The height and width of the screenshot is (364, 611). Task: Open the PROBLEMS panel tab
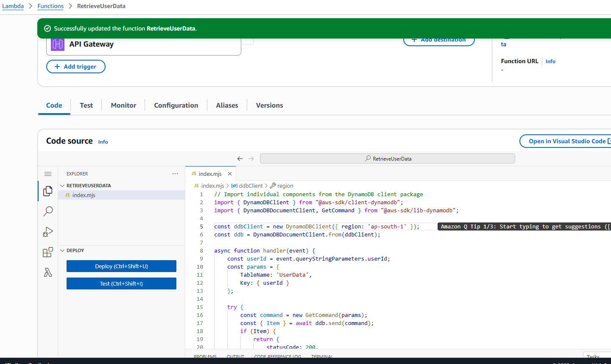pyautogui.click(x=205, y=356)
